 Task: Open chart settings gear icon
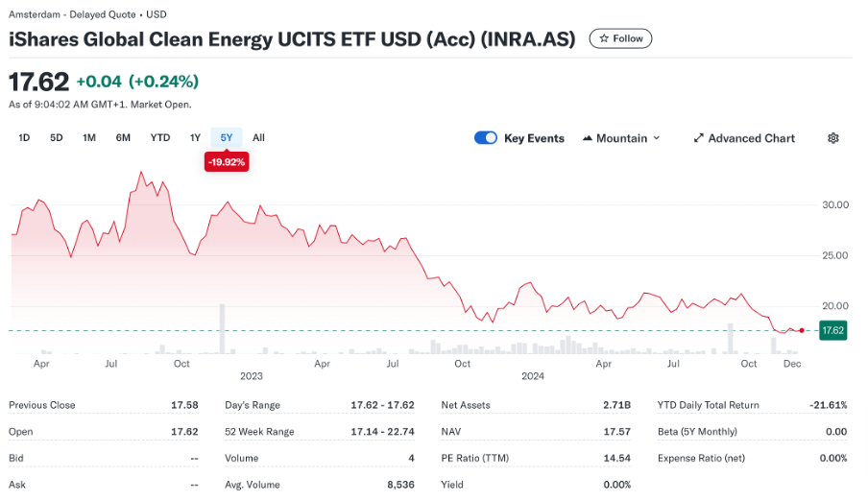(832, 138)
